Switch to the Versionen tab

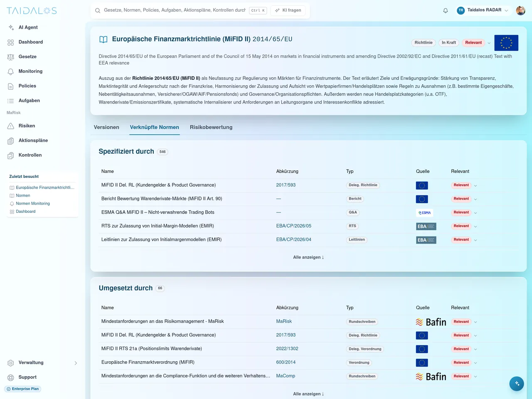106,127
